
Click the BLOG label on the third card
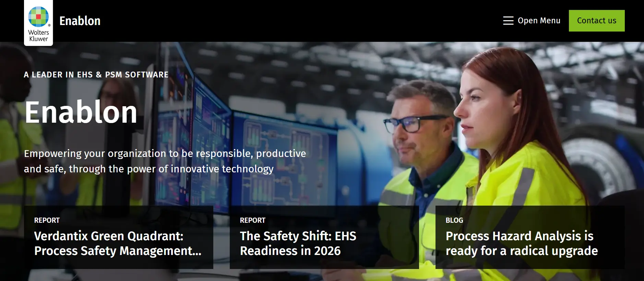click(454, 220)
